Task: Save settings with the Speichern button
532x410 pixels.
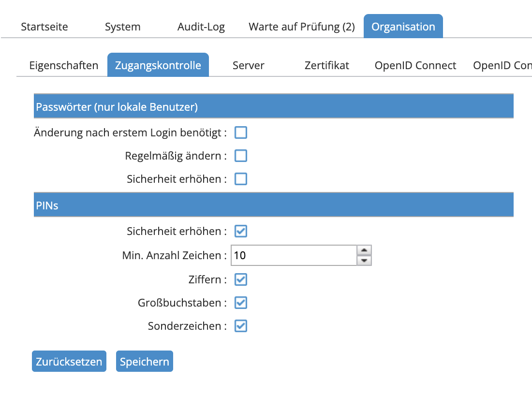Action: click(144, 361)
